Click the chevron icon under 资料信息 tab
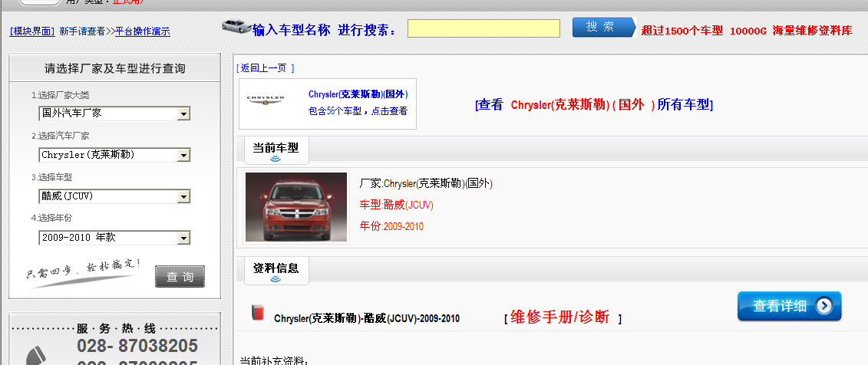This screenshot has height=365, width=868. click(x=275, y=278)
